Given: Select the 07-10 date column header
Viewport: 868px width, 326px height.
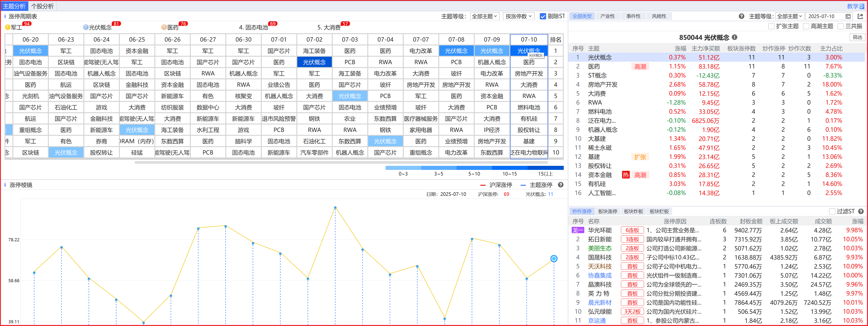Looking at the screenshot, I should [529, 39].
